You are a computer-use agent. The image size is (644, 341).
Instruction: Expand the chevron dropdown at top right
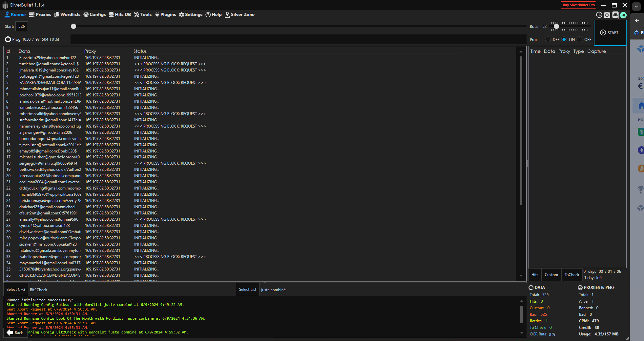tap(636, 6)
